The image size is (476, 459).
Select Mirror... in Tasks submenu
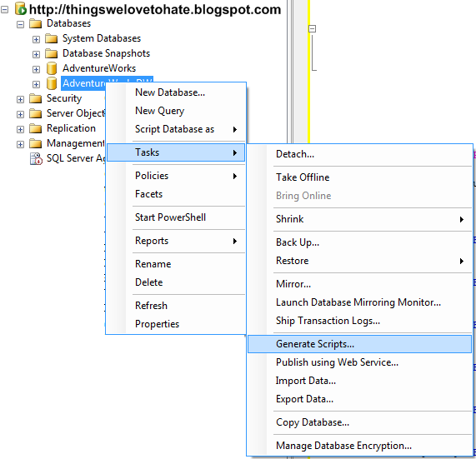[x=360, y=284]
